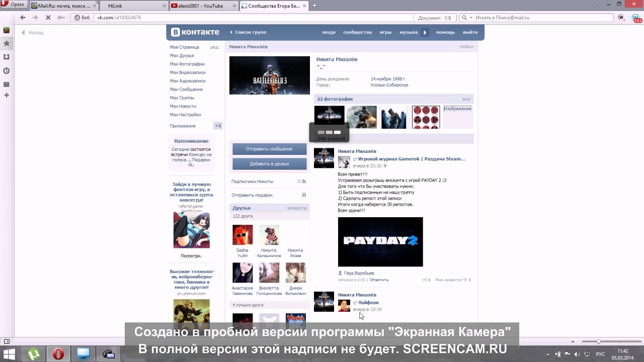Click Список групп link in header
644x362 pixels.
[248, 32]
